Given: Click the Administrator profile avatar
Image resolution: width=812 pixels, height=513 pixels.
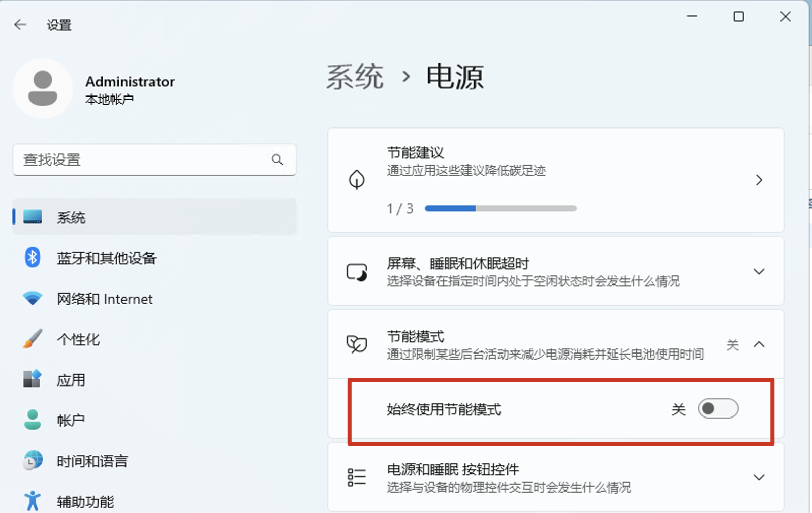Looking at the screenshot, I should click(43, 88).
